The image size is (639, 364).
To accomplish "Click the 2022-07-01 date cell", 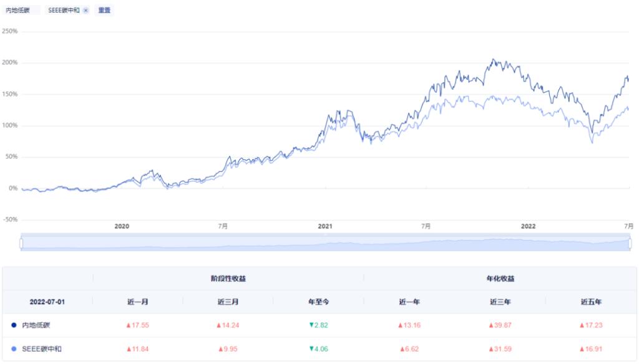I will tap(47, 302).
